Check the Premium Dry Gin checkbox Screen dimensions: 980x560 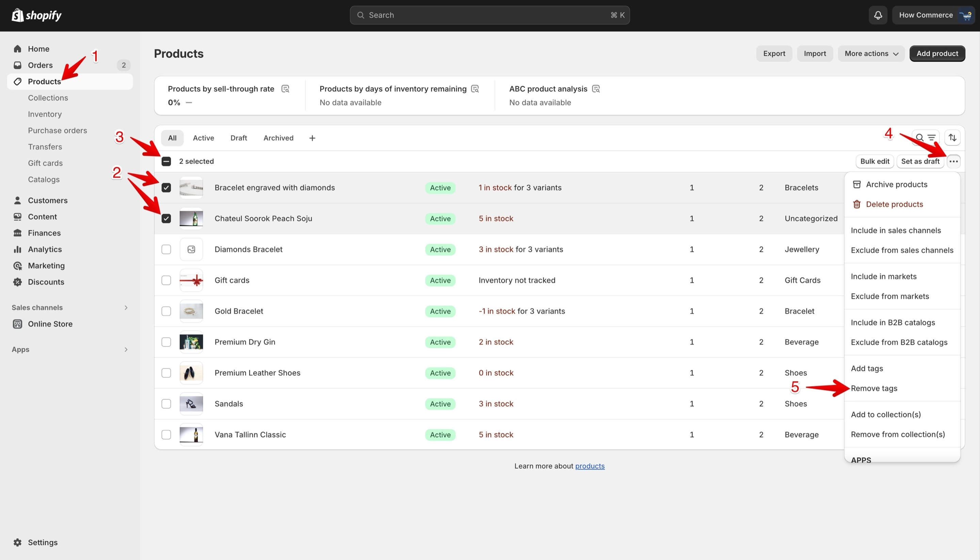pyautogui.click(x=166, y=342)
